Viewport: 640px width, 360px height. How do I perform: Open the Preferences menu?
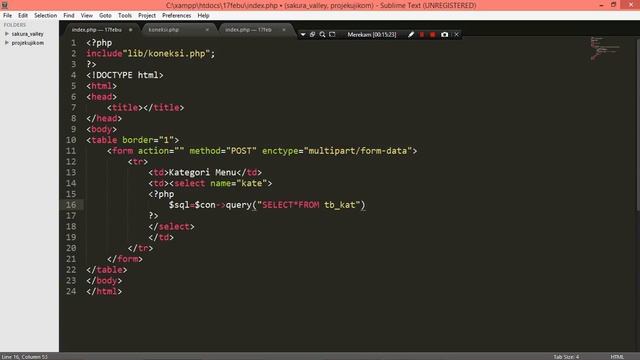click(176, 16)
